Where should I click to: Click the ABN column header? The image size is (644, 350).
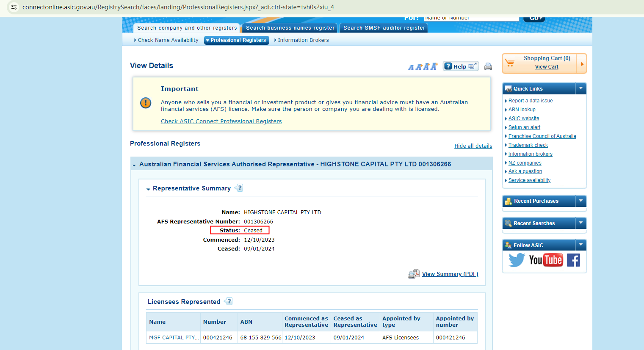(260, 322)
